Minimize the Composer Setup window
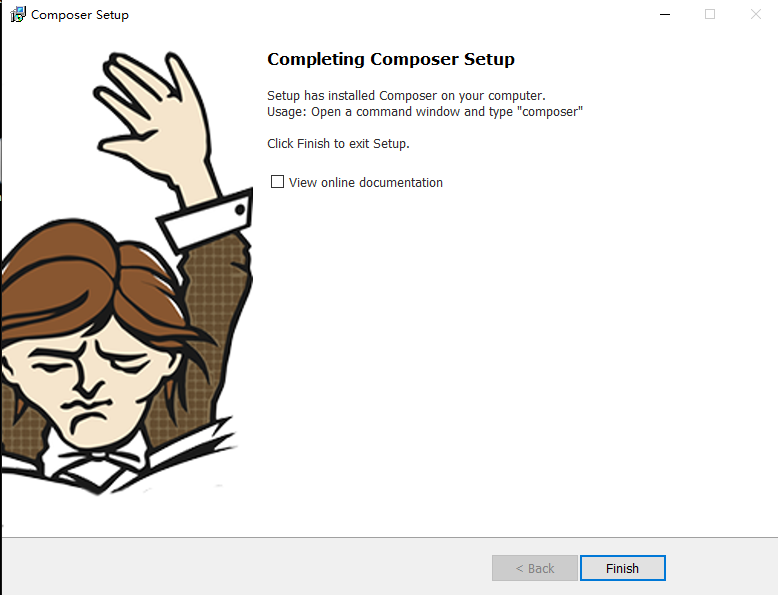This screenshot has width=778, height=595. tap(665, 14)
